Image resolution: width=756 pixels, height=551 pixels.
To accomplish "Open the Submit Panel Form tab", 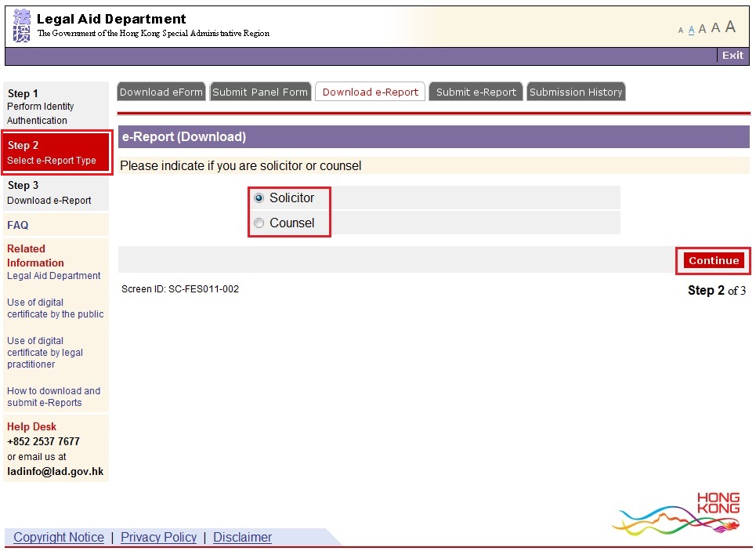I will coord(260,91).
